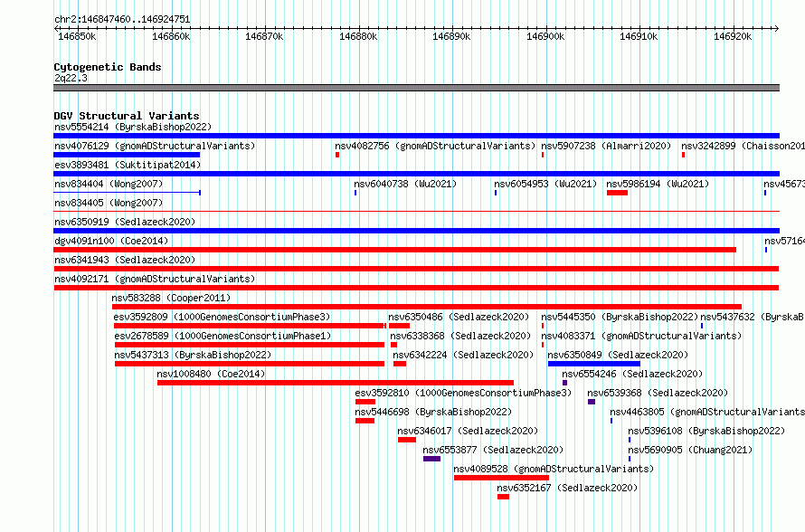
Task: Click nsv6554246 (Sedlazeck2020) label
Action: pyautogui.click(x=632, y=374)
